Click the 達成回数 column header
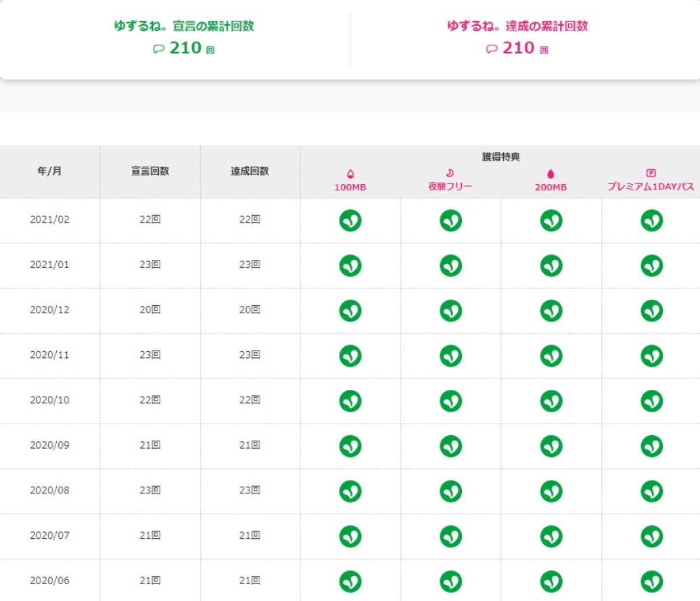The width and height of the screenshot is (700, 601). pos(250,171)
